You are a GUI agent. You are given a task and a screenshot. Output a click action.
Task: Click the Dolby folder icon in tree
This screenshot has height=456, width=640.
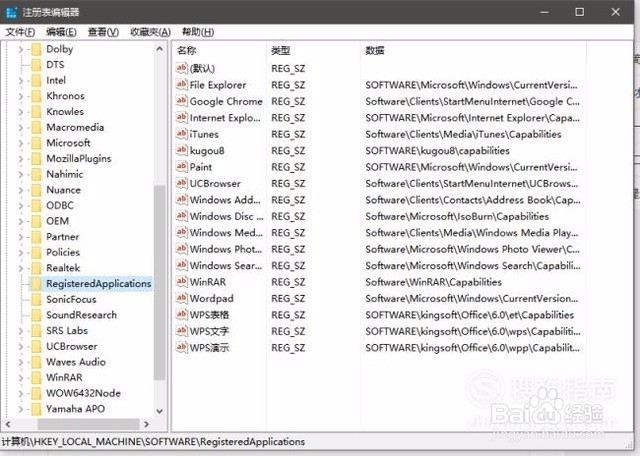coord(36,49)
